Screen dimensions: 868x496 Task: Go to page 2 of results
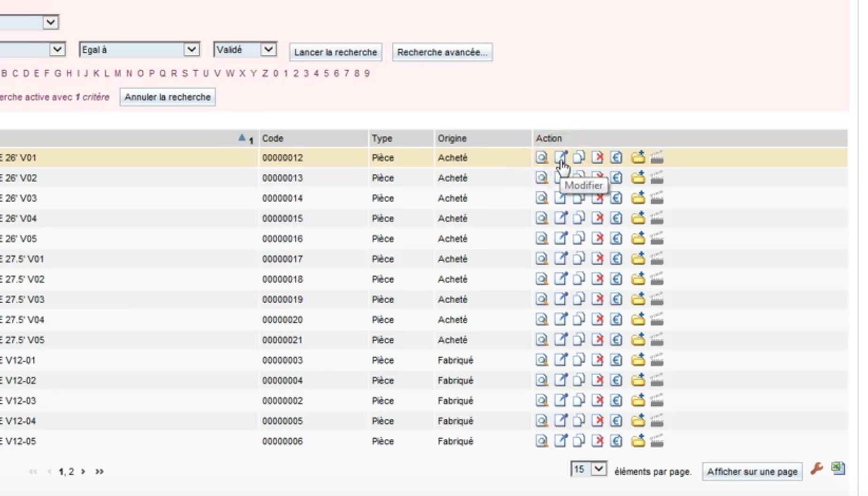(71, 472)
